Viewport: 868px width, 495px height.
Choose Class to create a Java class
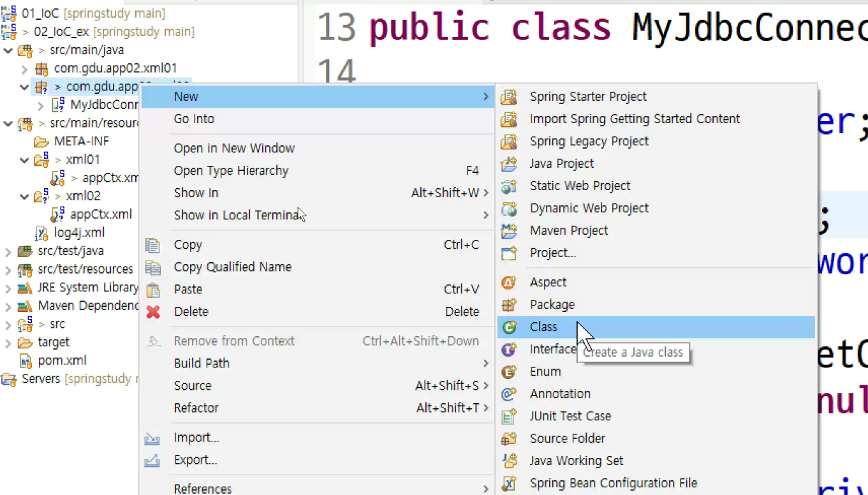click(656, 327)
